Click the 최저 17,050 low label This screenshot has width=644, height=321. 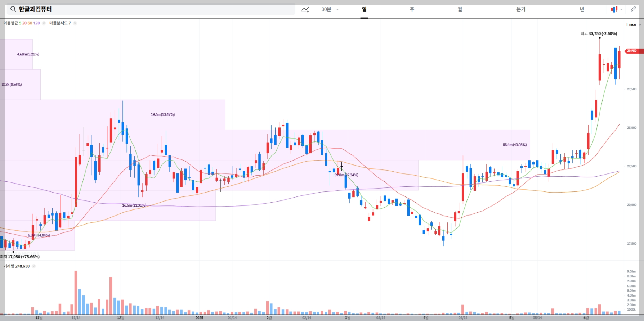pos(20,257)
